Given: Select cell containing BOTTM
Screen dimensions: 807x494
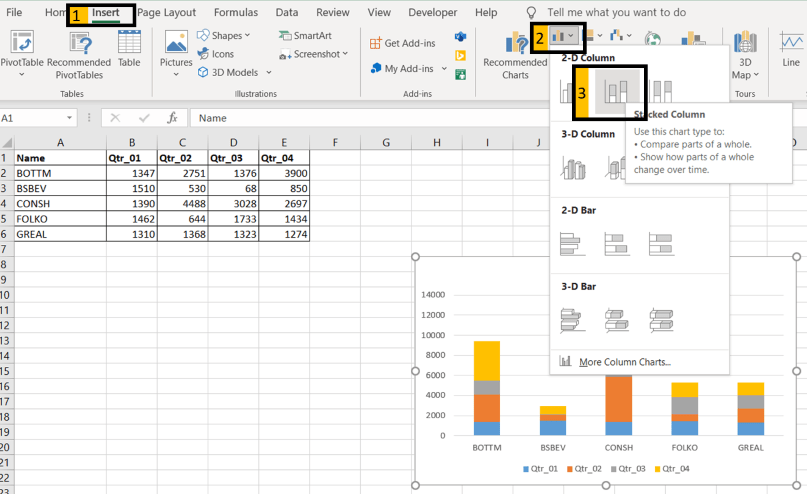Looking at the screenshot, I should [x=60, y=173].
